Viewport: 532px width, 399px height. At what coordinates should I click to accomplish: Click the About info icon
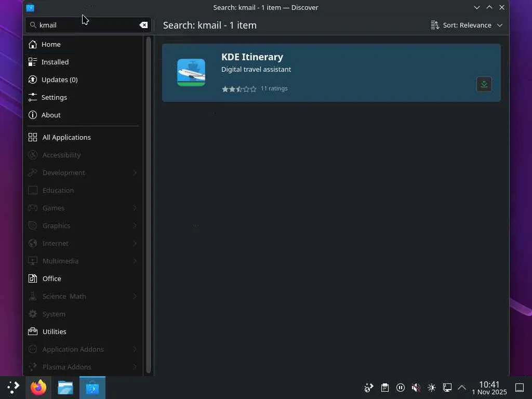33,115
